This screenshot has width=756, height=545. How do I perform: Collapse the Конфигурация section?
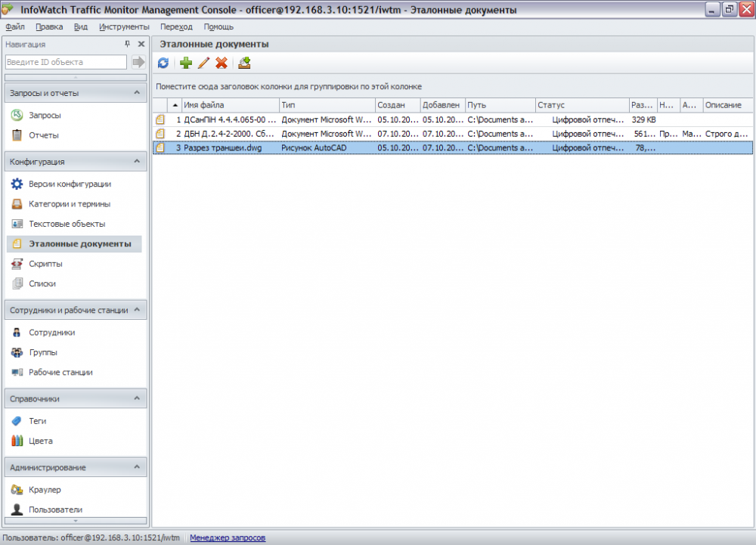[x=137, y=161]
